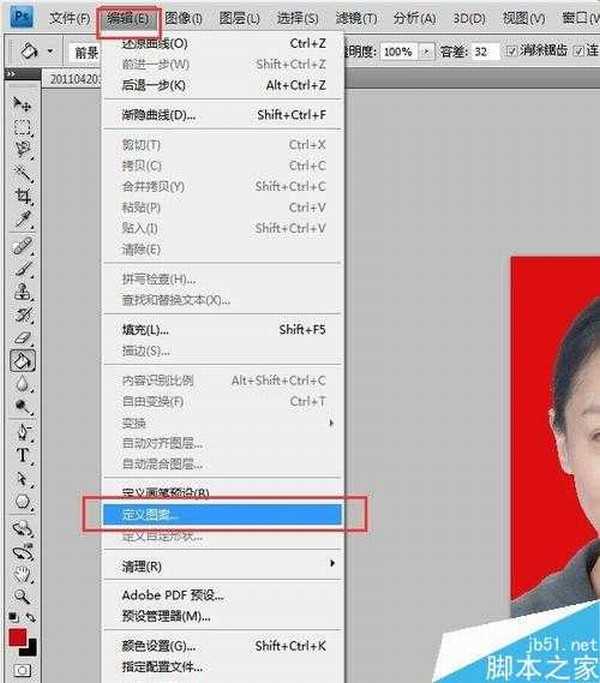Click the red foreground color swatch

18,637
